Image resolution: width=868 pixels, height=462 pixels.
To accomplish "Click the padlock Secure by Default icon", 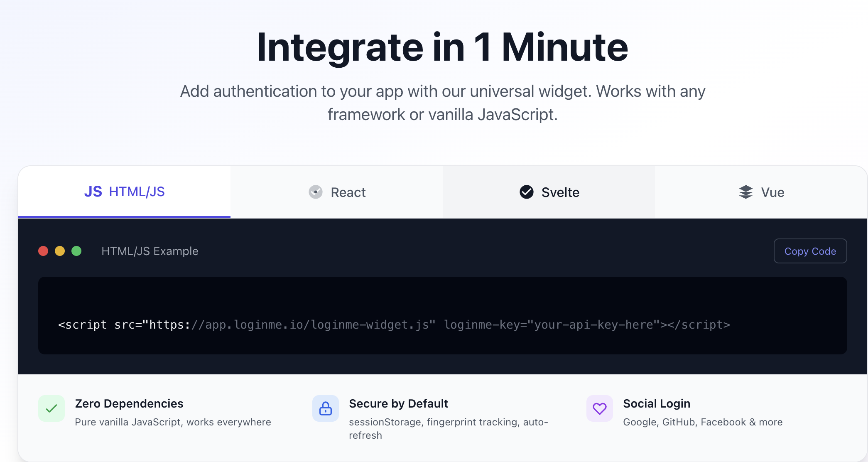I will coord(325,408).
